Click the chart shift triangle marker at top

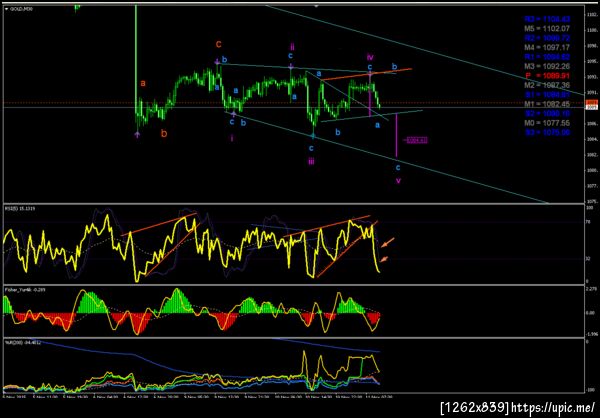pyautogui.click(x=316, y=6)
